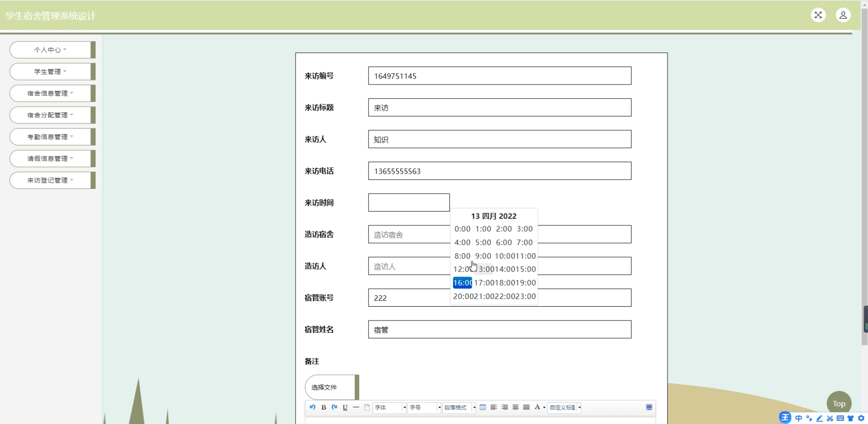
Task: Apply bold formatting in the editor
Action: [x=323, y=407]
